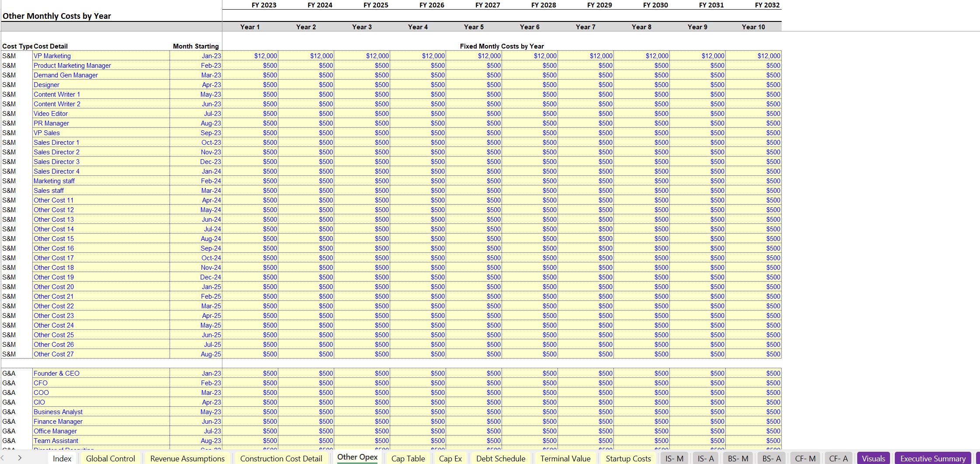Image resolution: width=980 pixels, height=464 pixels.
Task: Select the CFO cost detail cell
Action: click(101, 383)
